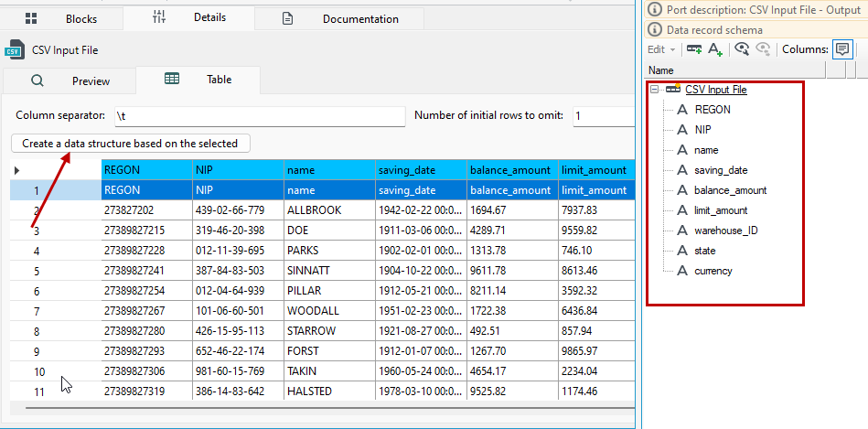Click cell containing ALLBROOK
This screenshot has width=868, height=429.
[x=329, y=210]
